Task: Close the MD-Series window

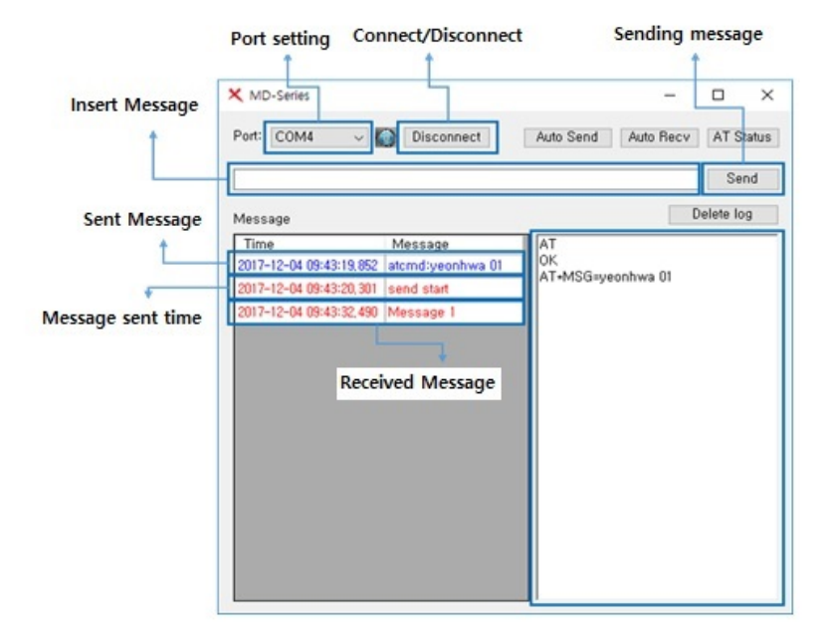Action: pyautogui.click(x=767, y=96)
